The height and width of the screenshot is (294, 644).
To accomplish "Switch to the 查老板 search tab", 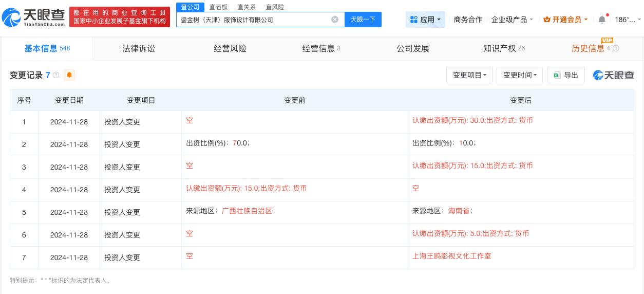I will click(218, 7).
